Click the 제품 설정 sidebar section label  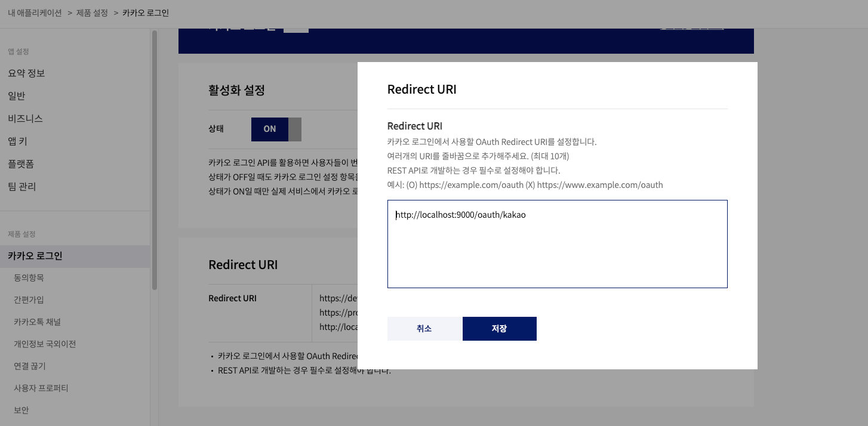point(21,234)
